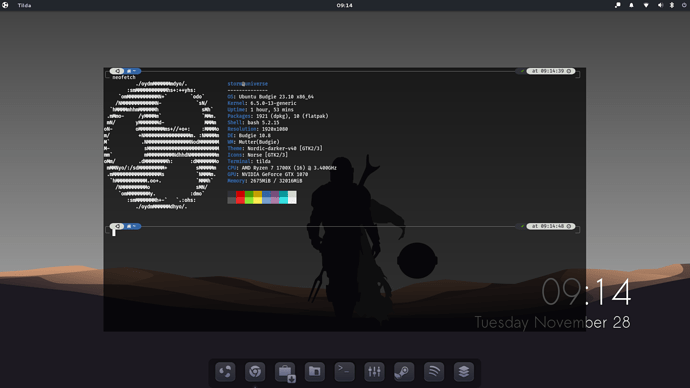
Task: Click the 'Uptime: 1 hour, 53 mins' line
Action: pos(261,110)
